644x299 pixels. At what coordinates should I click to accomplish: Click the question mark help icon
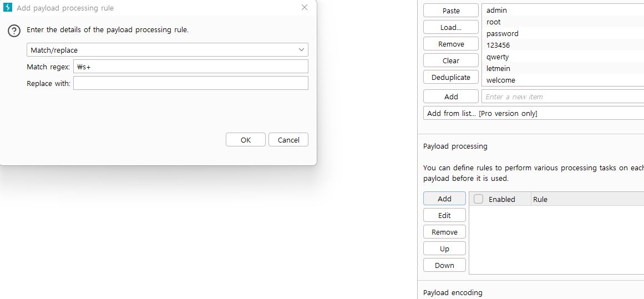tap(14, 31)
